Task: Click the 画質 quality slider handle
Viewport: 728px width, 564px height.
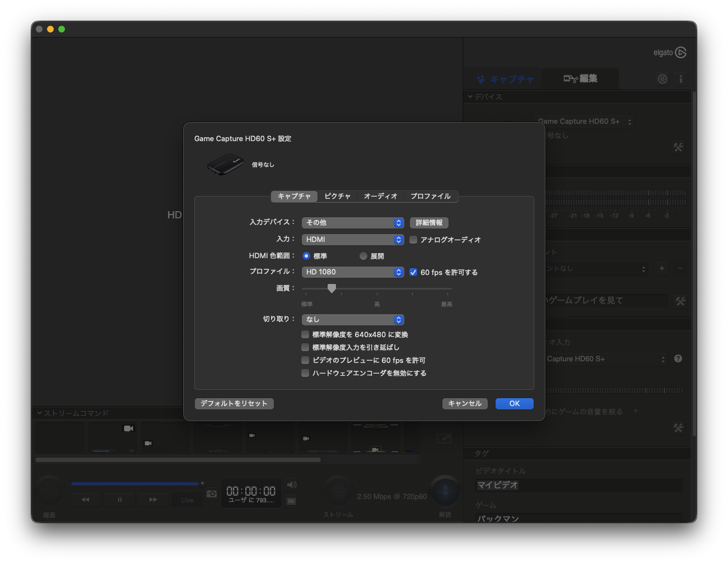Action: tap(332, 288)
